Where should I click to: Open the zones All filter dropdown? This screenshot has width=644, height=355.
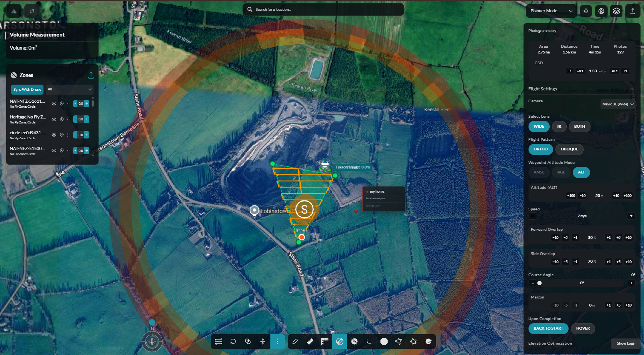70,89
